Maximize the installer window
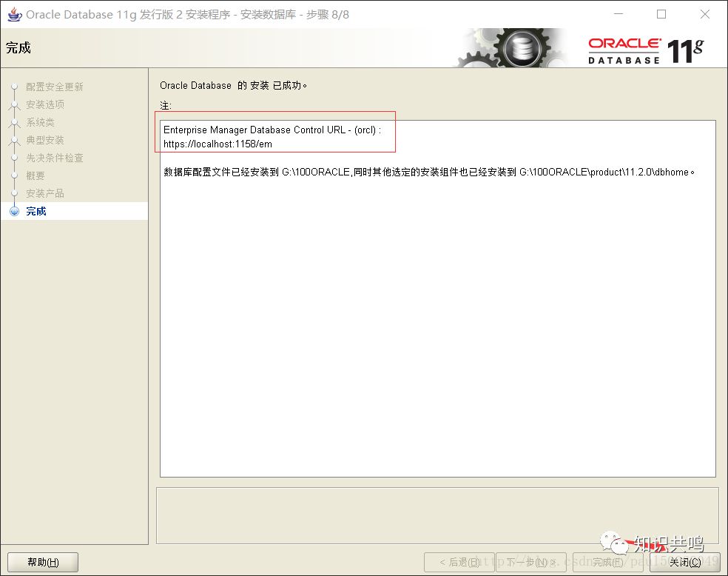Viewport: 728px width, 576px height. [661, 14]
